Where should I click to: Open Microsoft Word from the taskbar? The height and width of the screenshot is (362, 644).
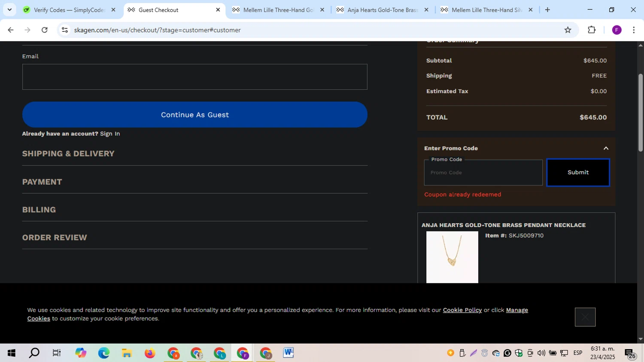(x=289, y=353)
